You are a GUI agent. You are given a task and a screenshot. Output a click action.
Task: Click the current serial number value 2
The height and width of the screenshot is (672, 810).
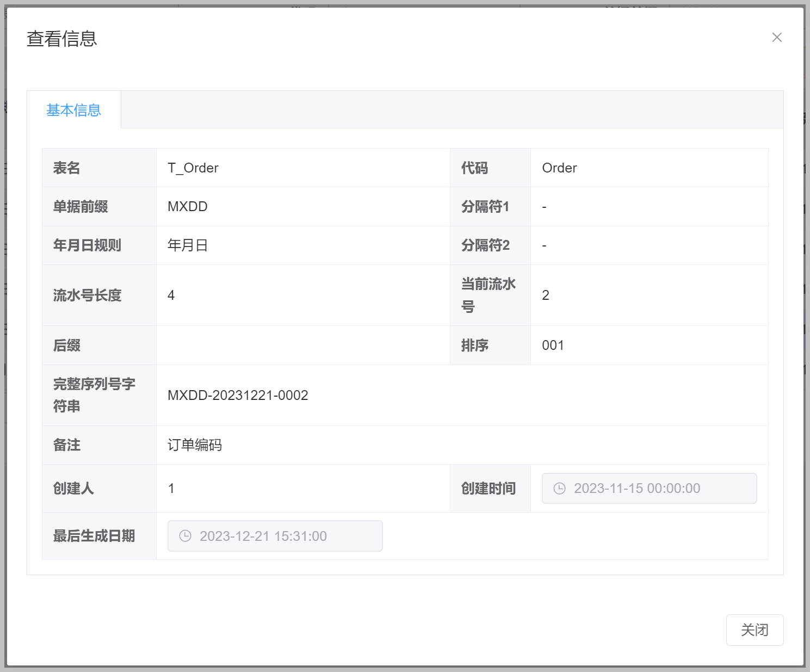(x=546, y=295)
